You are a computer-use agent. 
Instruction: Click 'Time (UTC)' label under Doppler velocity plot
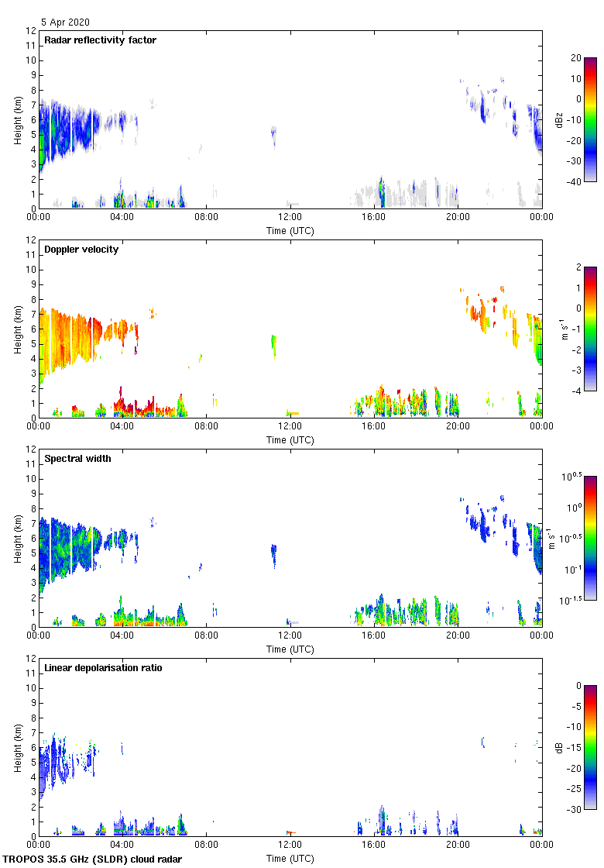click(290, 440)
